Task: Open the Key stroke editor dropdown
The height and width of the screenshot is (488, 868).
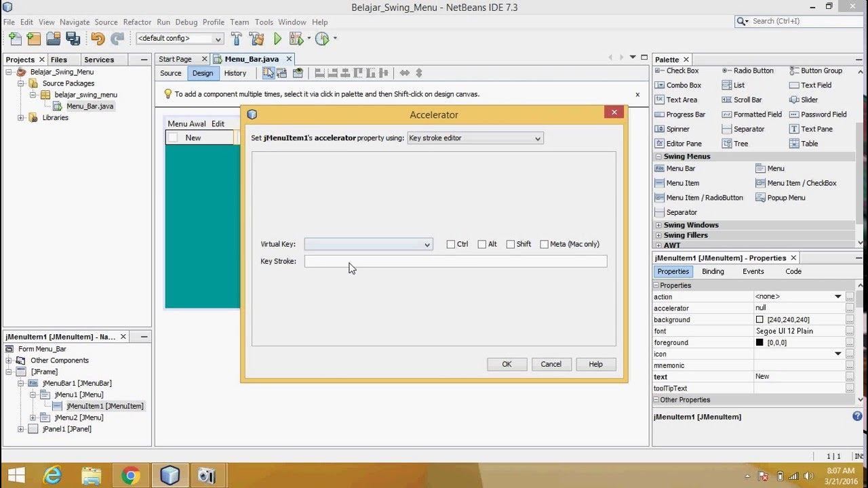Action: [x=475, y=138]
